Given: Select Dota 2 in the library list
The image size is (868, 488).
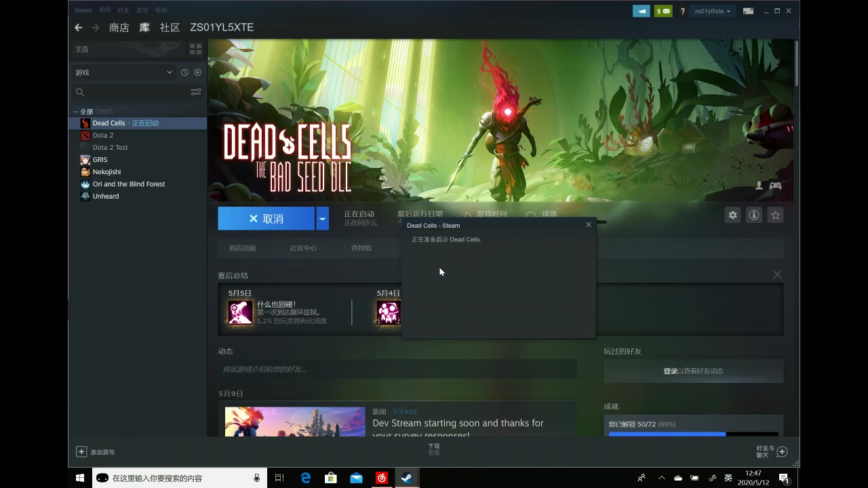Looking at the screenshot, I should pos(139,136).
